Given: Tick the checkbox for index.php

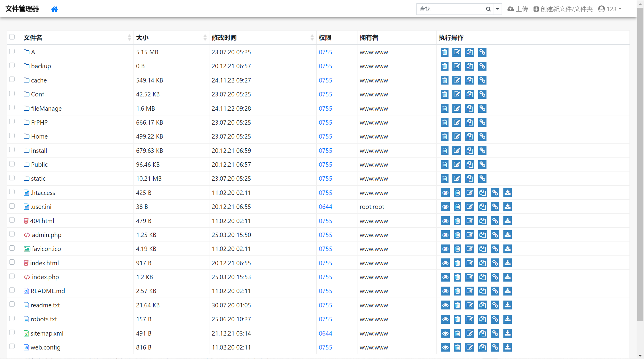Looking at the screenshot, I should (12, 276).
